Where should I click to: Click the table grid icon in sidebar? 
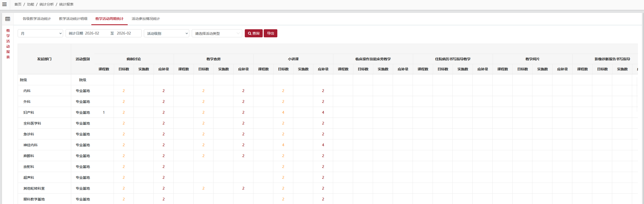point(8,19)
